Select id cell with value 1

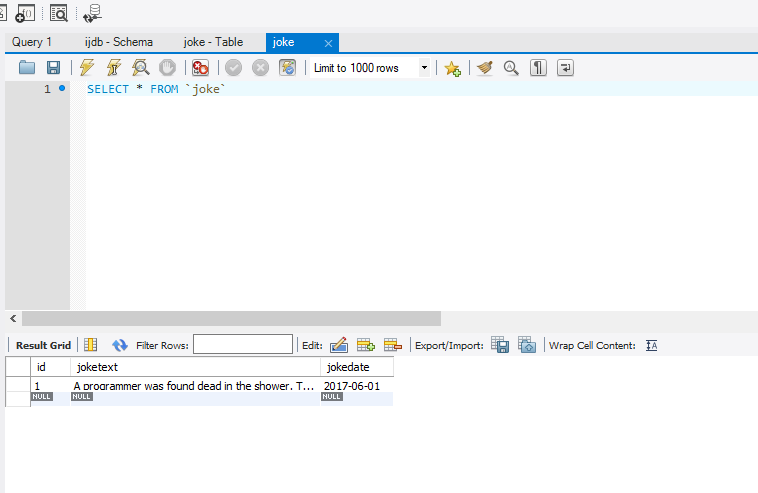pyautogui.click(x=50, y=386)
